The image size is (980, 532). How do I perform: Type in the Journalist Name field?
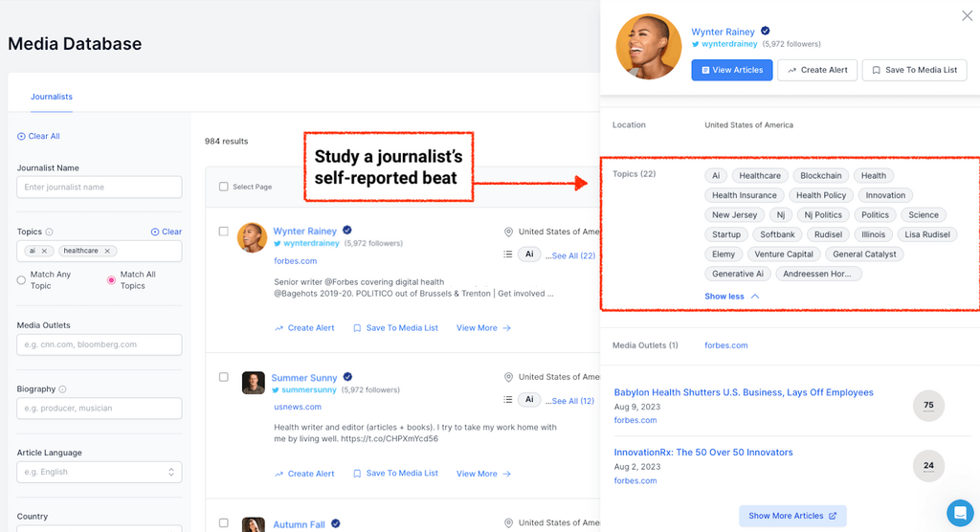(100, 187)
